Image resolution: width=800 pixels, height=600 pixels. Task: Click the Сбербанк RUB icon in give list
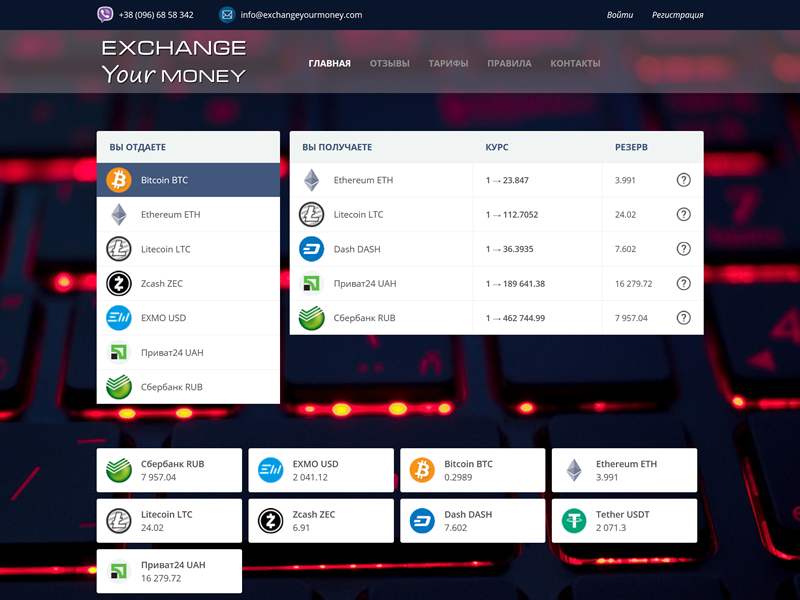click(x=120, y=386)
